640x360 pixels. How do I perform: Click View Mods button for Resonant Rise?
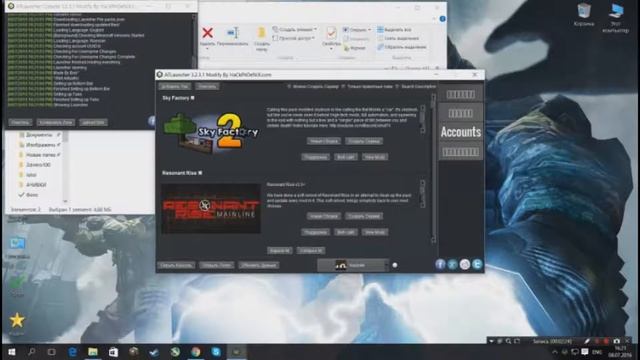click(375, 232)
